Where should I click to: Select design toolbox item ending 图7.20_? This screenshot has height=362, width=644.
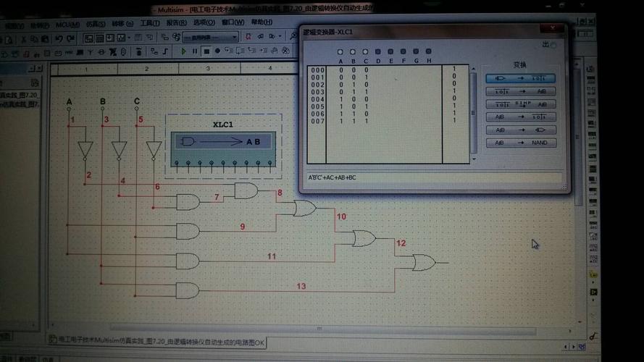click(x=20, y=96)
